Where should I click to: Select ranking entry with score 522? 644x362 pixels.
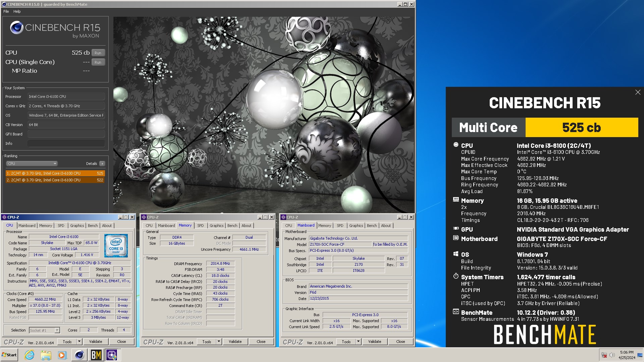pyautogui.click(x=55, y=180)
